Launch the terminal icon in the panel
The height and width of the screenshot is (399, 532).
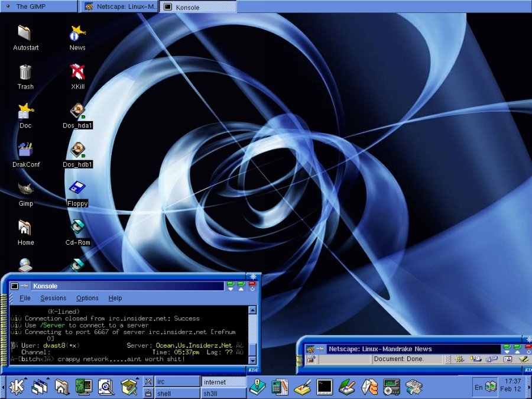click(325, 387)
